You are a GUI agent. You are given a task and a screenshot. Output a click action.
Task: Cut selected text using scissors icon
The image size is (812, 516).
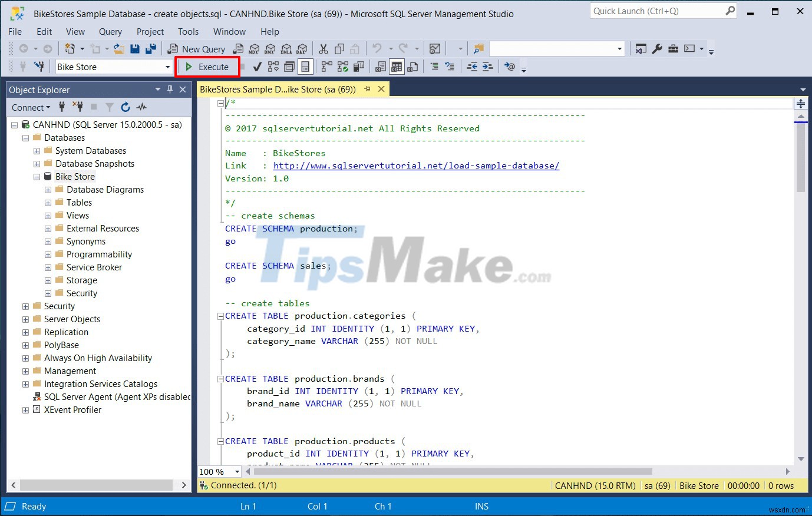click(x=323, y=49)
